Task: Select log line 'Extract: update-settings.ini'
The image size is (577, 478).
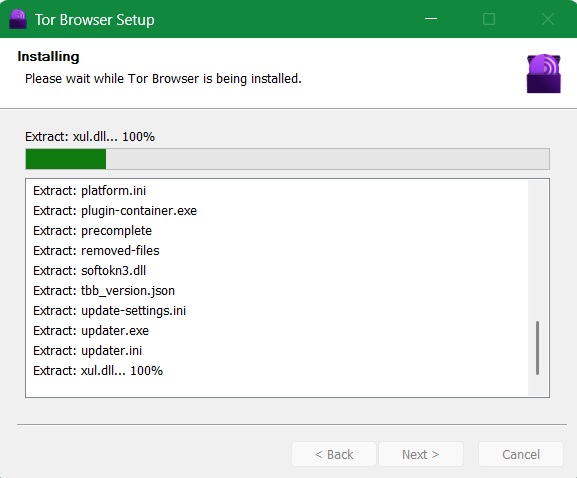Action: [109, 311]
